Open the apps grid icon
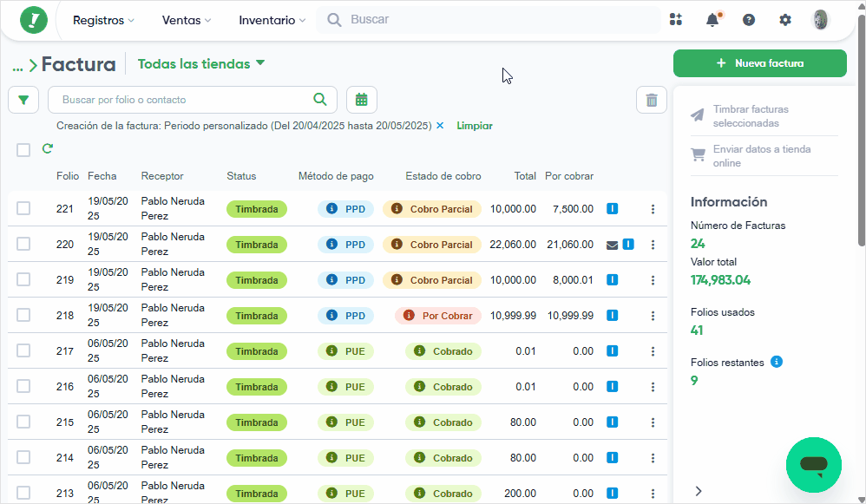Viewport: 866px width, 504px height. click(675, 20)
